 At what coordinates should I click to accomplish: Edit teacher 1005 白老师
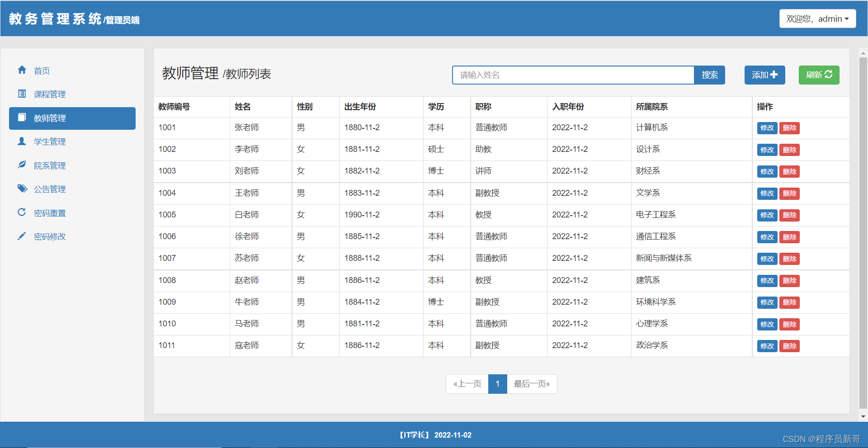[767, 215]
